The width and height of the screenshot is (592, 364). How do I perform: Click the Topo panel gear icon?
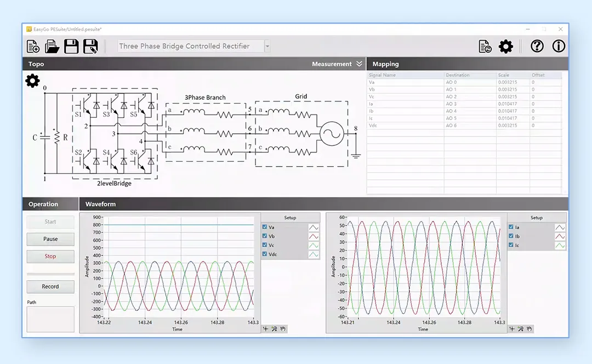(32, 81)
